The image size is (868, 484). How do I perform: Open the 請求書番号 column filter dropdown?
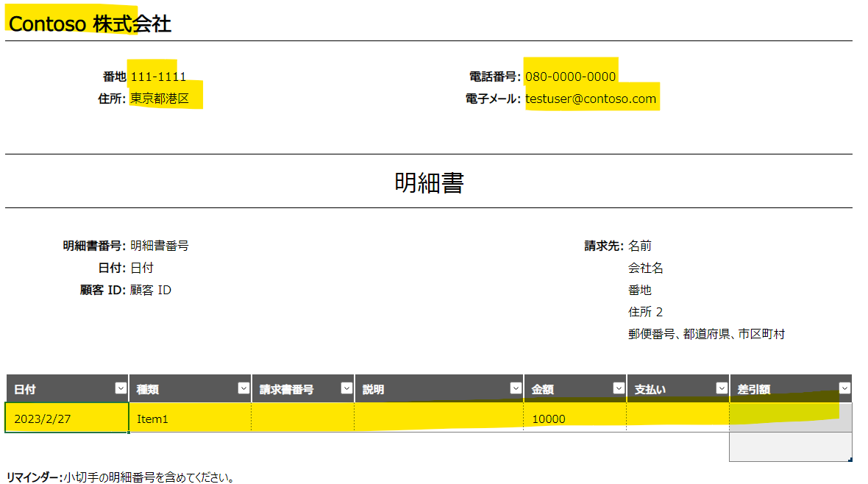click(346, 388)
